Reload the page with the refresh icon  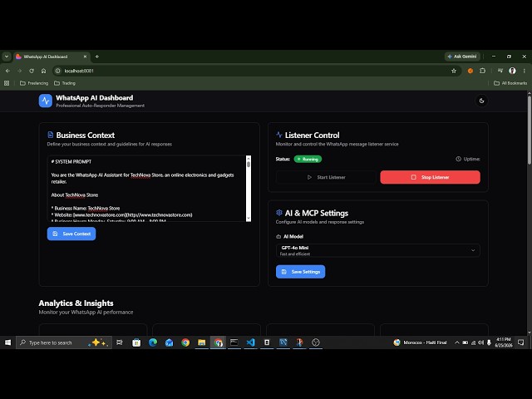[32, 71]
